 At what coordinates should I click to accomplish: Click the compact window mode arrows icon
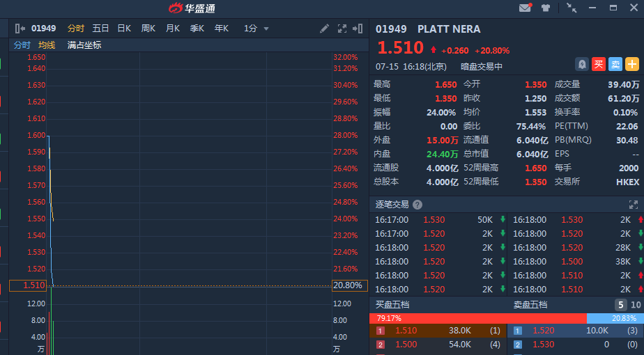coord(572,8)
